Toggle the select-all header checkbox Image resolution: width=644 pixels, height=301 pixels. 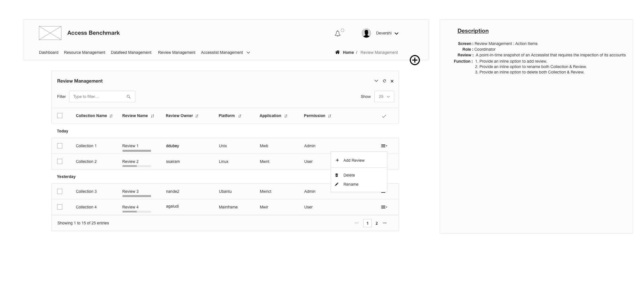tap(60, 116)
